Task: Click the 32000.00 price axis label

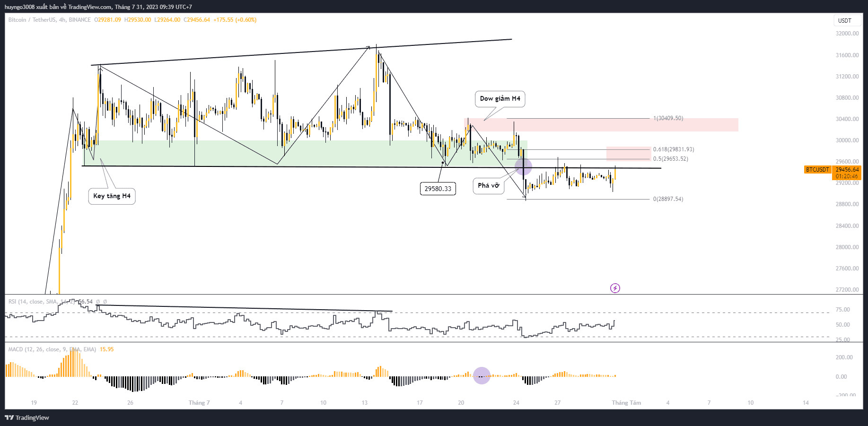Action: (847, 34)
